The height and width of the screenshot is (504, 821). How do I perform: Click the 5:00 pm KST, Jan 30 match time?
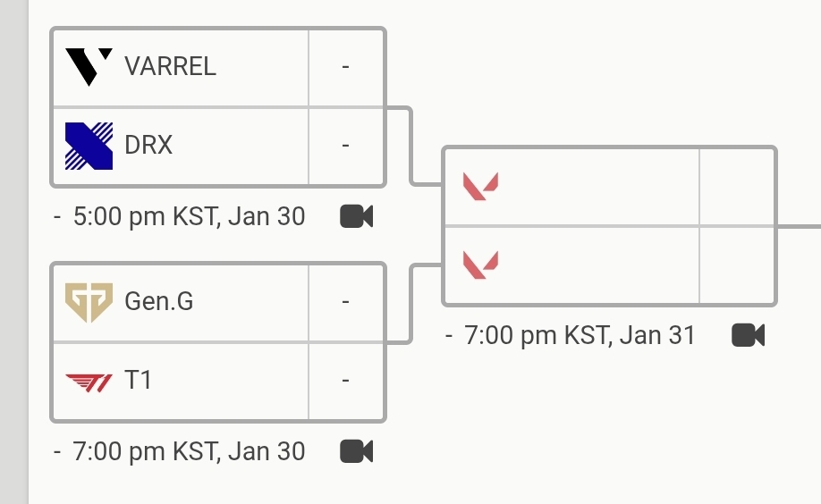click(x=189, y=217)
